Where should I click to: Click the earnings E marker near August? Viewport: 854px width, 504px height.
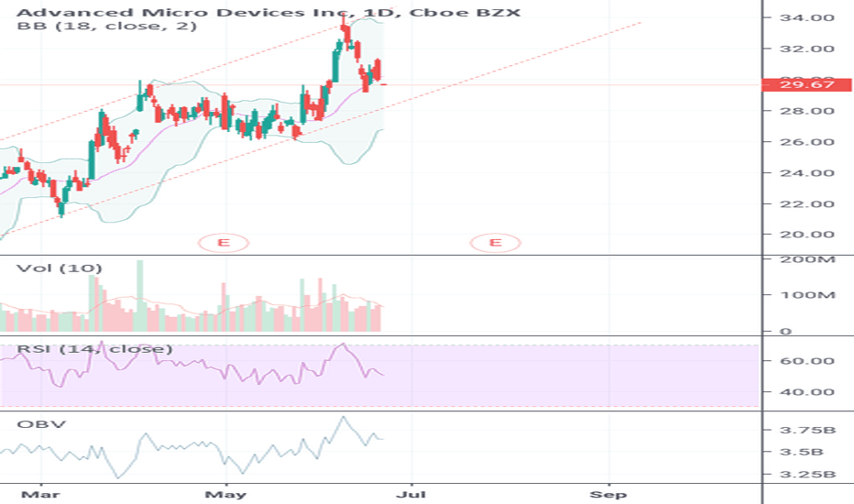[496, 243]
